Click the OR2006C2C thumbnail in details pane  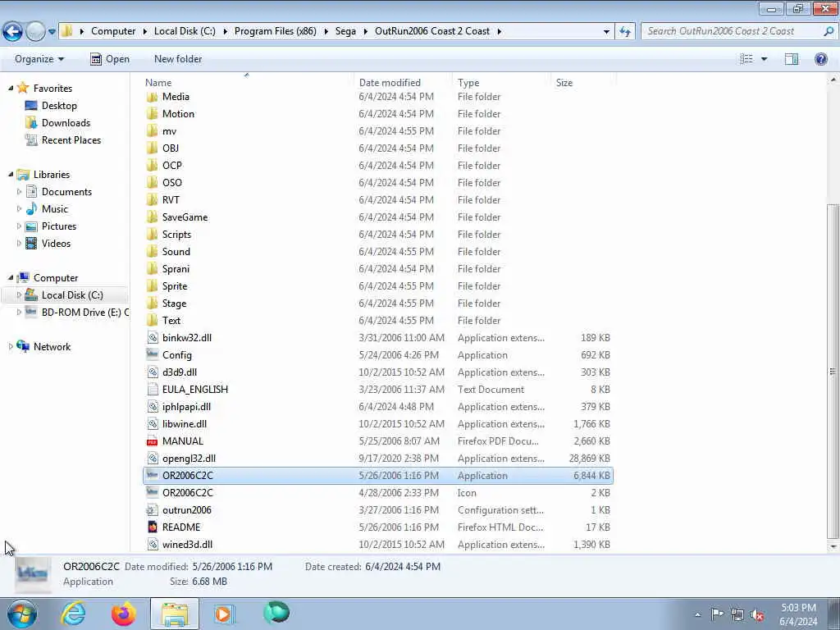tap(33, 574)
